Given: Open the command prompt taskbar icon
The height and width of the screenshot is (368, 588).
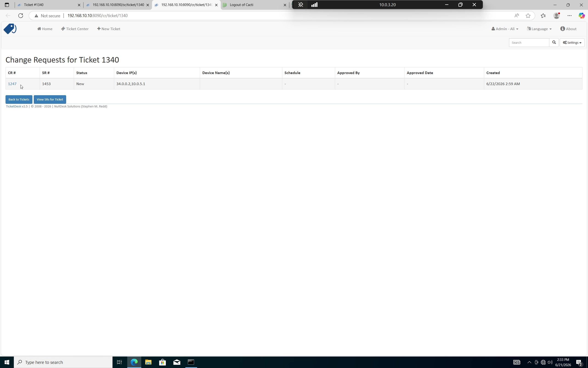Looking at the screenshot, I should coord(191,362).
